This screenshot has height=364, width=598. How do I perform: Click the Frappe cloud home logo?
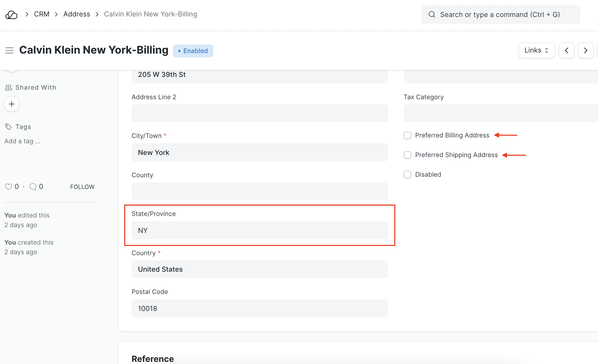click(11, 15)
